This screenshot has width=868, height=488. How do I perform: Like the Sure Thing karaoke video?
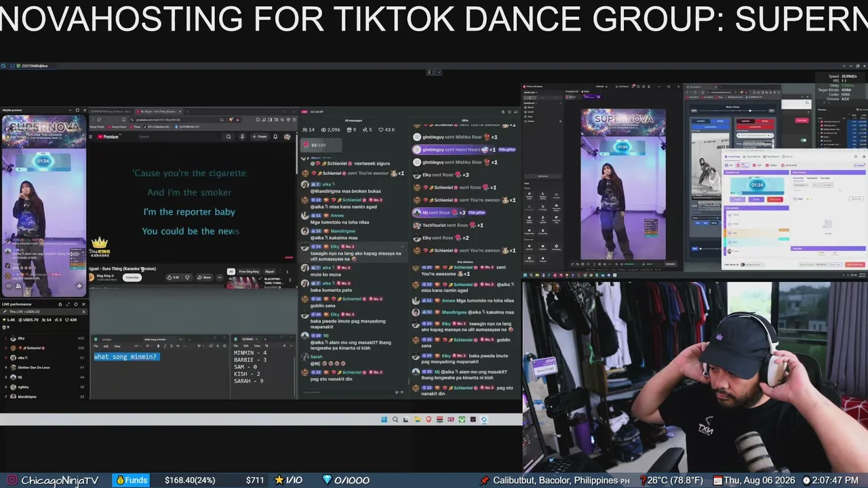pyautogui.click(x=174, y=277)
